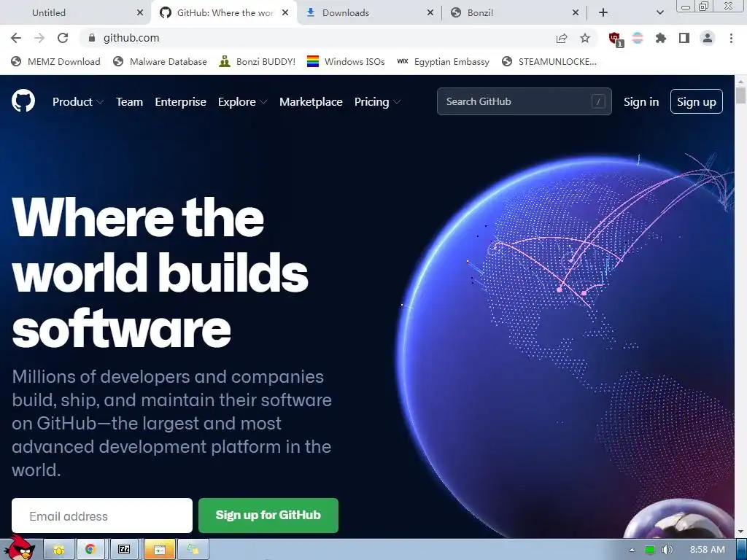This screenshot has width=747, height=560.
Task: Open the uBlock Origin extension icon
Action: click(615, 39)
